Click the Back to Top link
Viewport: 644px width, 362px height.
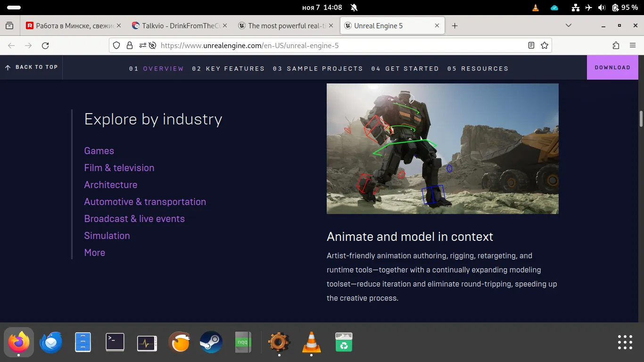tap(31, 67)
